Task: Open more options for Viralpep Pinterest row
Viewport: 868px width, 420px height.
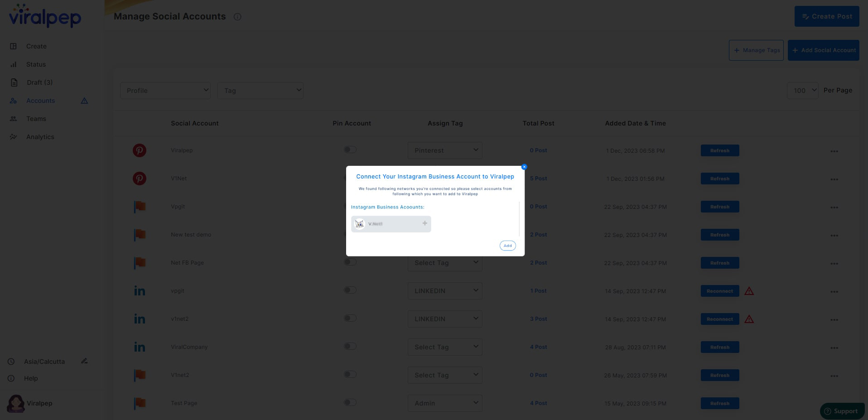Action: [834, 151]
